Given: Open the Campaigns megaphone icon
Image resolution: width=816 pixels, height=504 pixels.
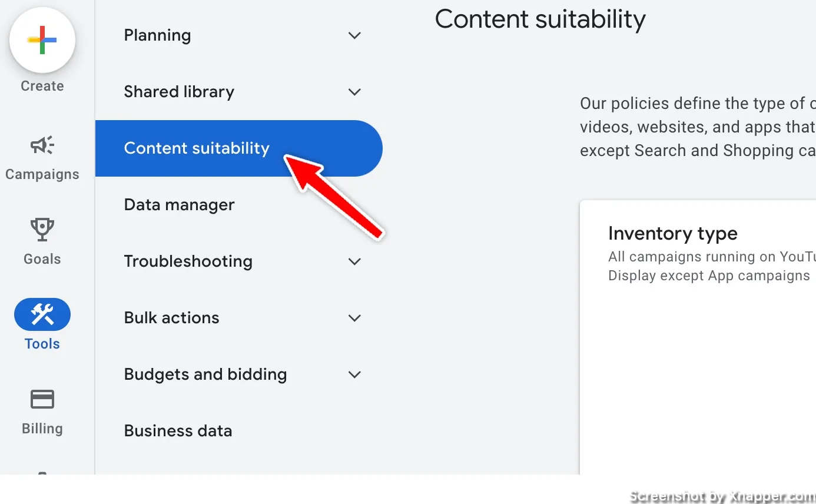Looking at the screenshot, I should tap(42, 145).
